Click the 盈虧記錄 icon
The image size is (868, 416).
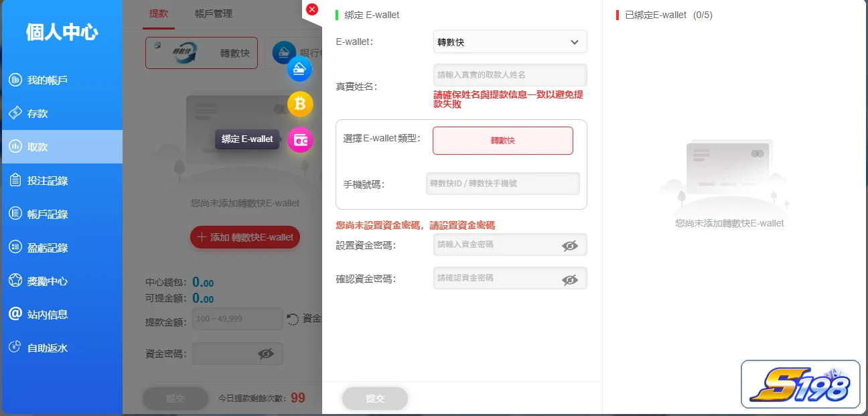pyautogui.click(x=15, y=247)
